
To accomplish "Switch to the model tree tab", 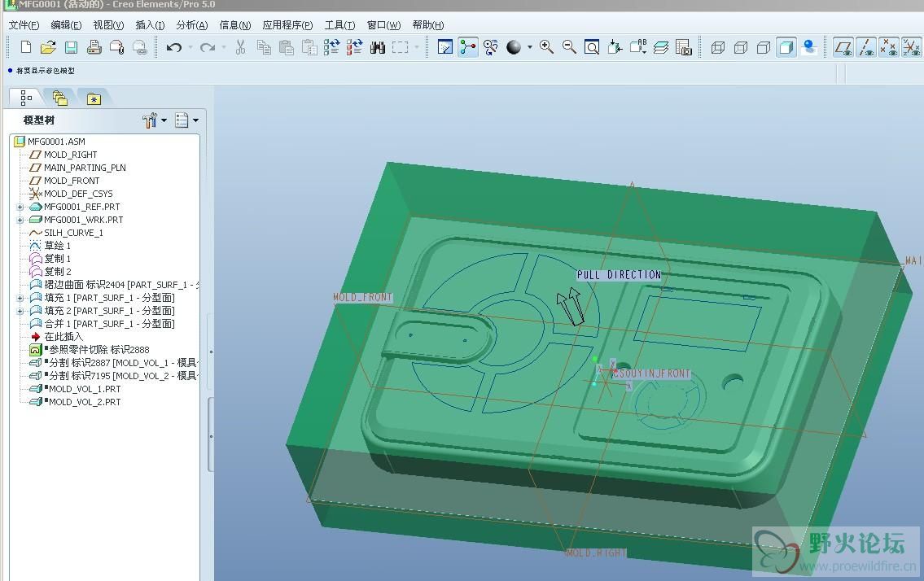I will tap(26, 97).
